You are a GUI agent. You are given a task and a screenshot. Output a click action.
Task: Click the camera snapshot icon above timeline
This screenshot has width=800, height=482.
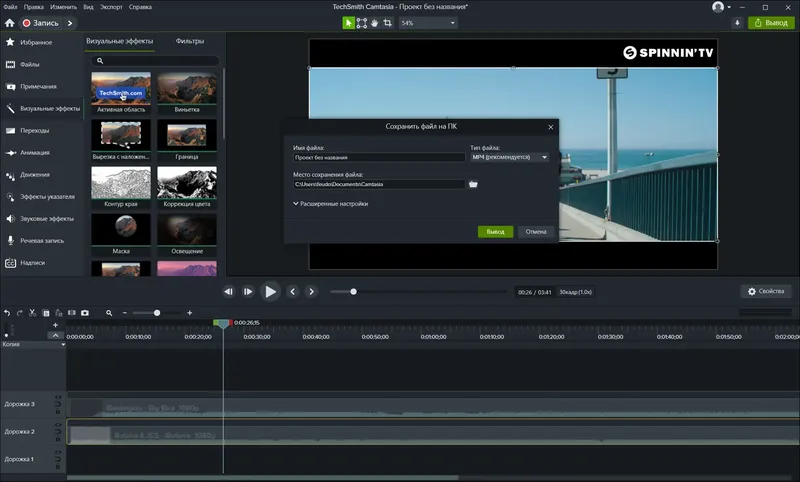point(85,313)
